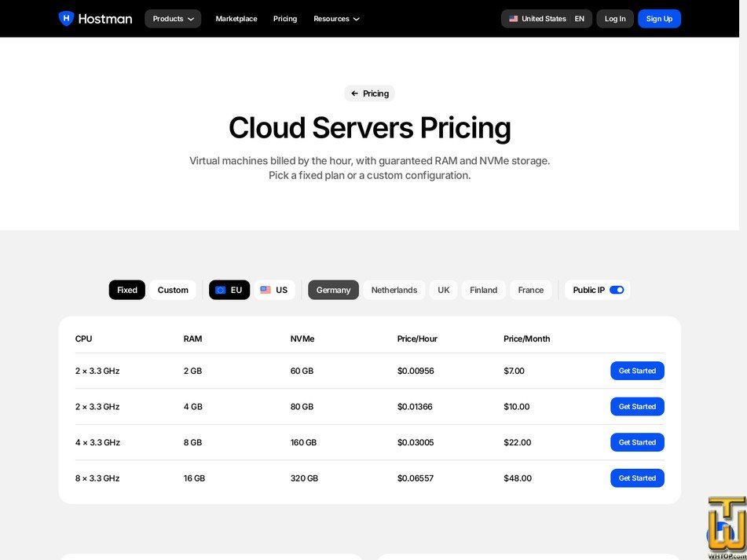Toggle the Public IP switch
Viewport: 747px width, 560px height.
pyautogui.click(x=617, y=290)
